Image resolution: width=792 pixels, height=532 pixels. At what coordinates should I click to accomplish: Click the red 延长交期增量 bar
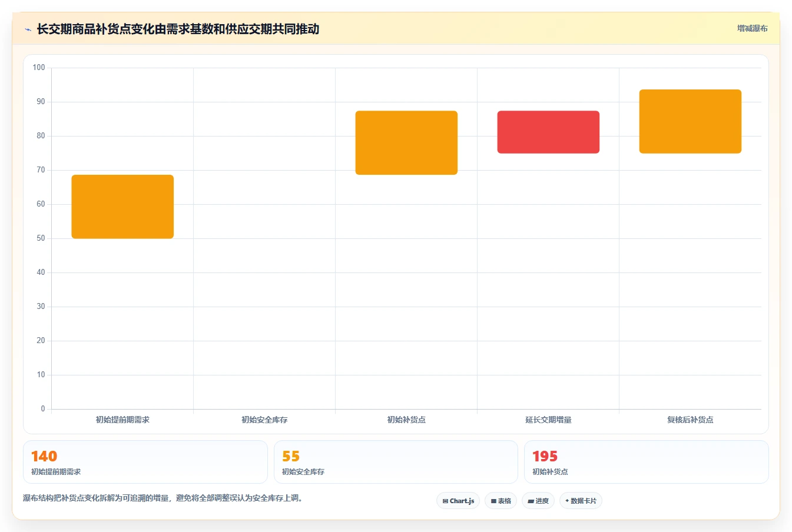[548, 132]
